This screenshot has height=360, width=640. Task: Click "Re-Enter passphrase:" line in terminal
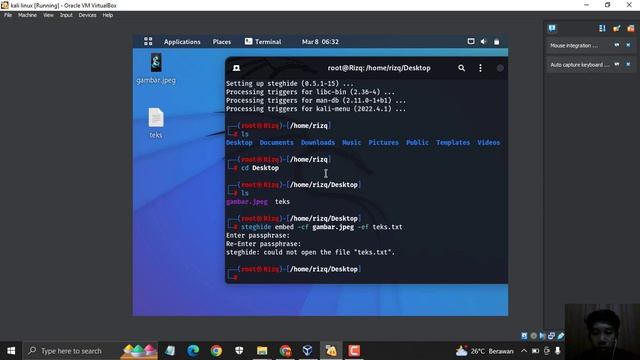click(x=263, y=244)
